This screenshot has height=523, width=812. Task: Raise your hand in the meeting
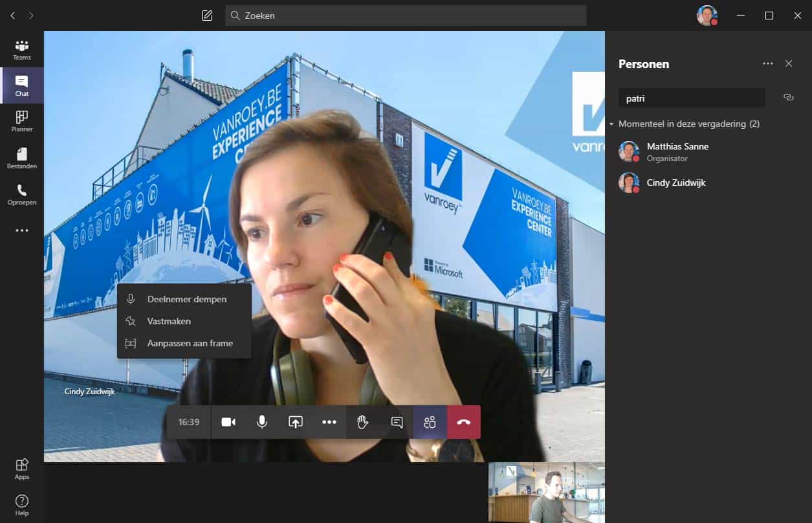pyautogui.click(x=363, y=422)
